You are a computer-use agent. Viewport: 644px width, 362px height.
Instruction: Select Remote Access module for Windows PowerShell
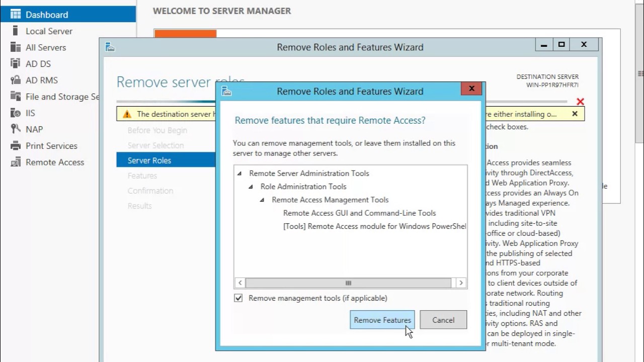pos(374,226)
